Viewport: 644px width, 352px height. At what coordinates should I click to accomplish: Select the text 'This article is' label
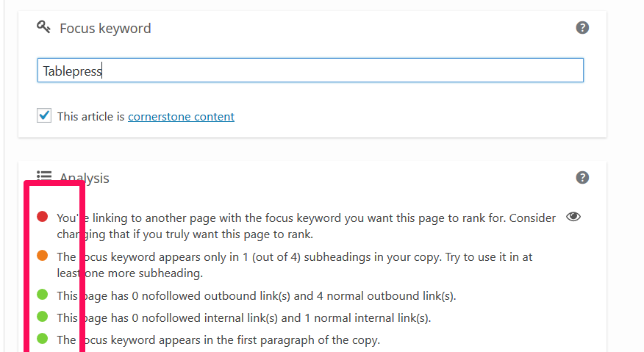pyautogui.click(x=90, y=117)
